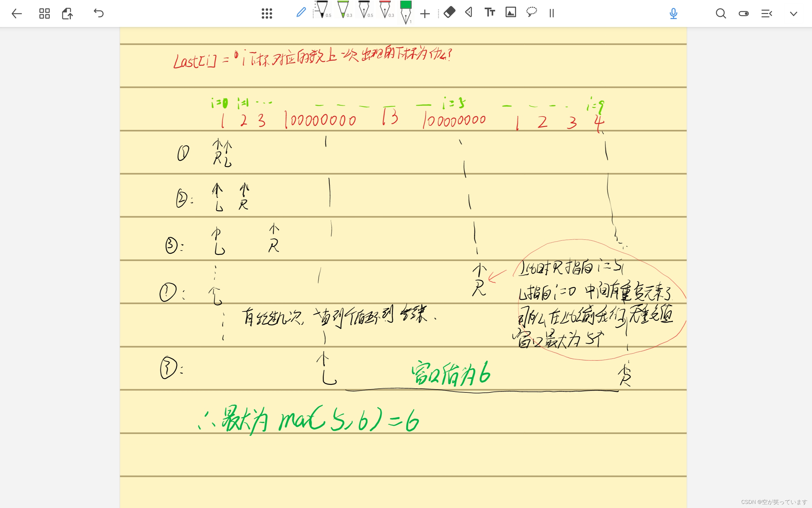Open the share/export page icon
This screenshot has width=812, height=508.
coord(68,13)
